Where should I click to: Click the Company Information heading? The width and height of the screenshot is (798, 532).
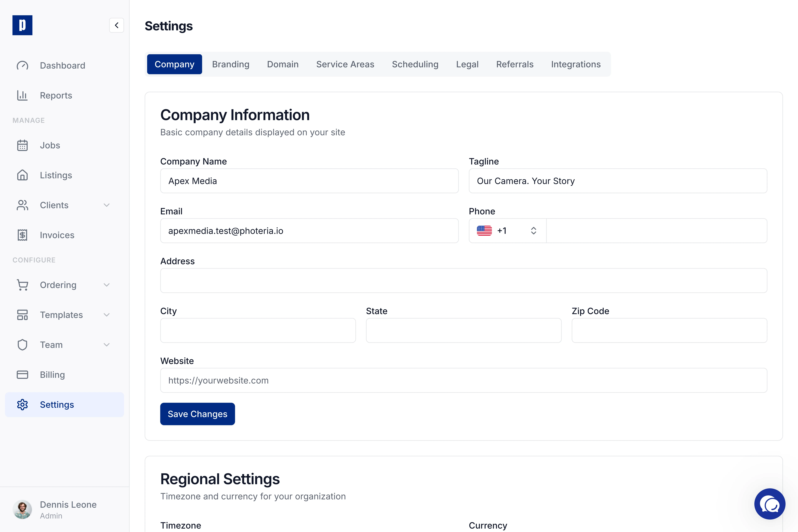tap(235, 115)
